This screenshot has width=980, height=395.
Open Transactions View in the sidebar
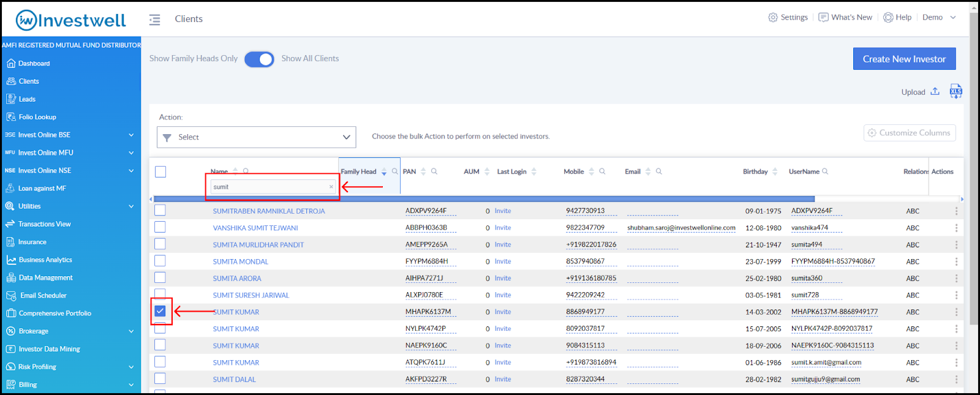38,224
